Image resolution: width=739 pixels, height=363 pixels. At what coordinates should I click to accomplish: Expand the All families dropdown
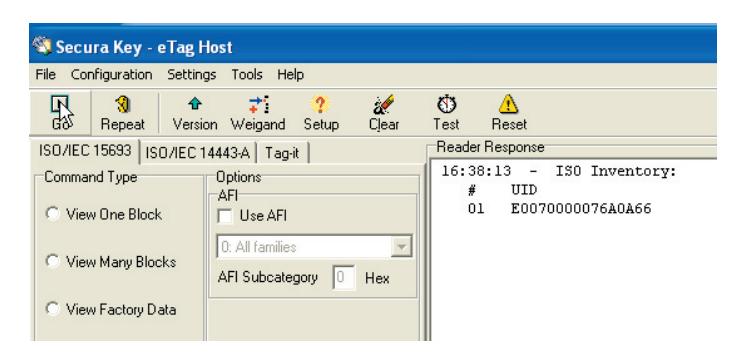click(402, 247)
